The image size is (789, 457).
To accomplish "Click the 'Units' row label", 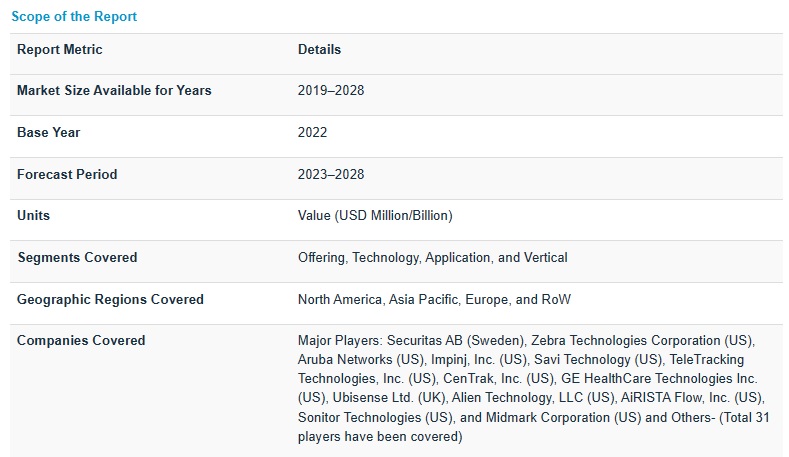I will (33, 216).
